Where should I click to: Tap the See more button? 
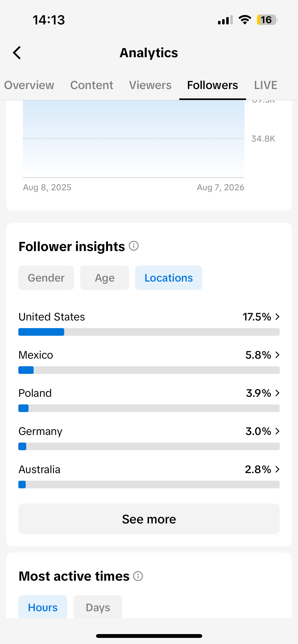pyautogui.click(x=149, y=519)
